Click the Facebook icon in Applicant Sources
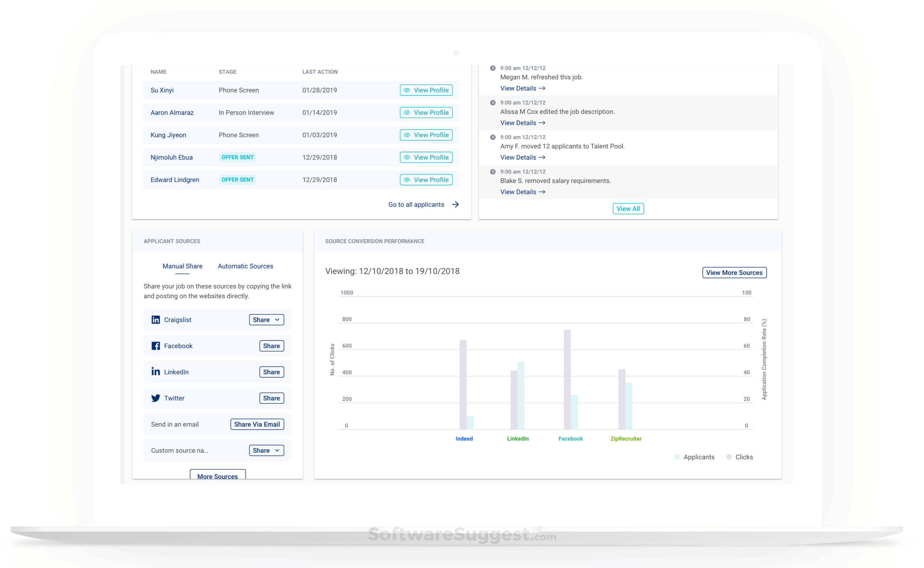This screenshot has height=568, width=924. pos(155,346)
